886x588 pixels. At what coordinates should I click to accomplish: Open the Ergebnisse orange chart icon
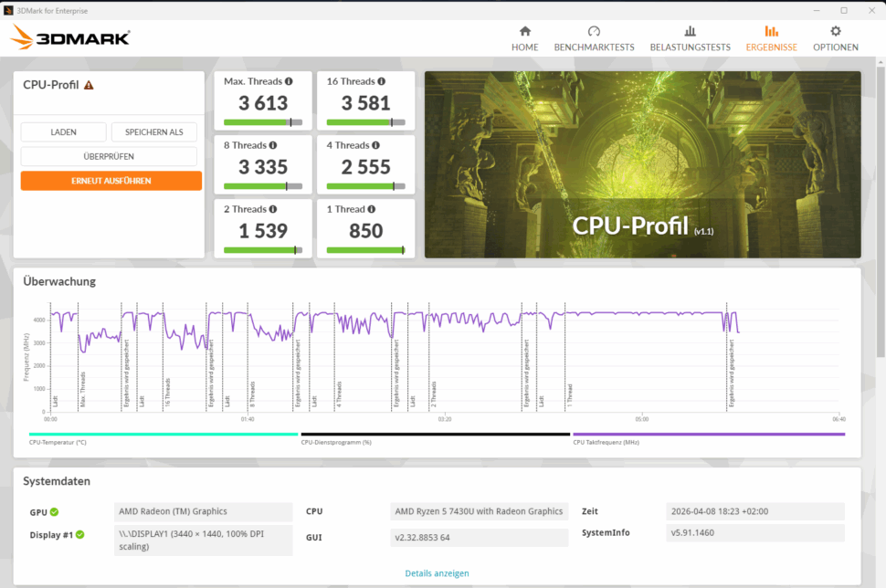tap(771, 31)
